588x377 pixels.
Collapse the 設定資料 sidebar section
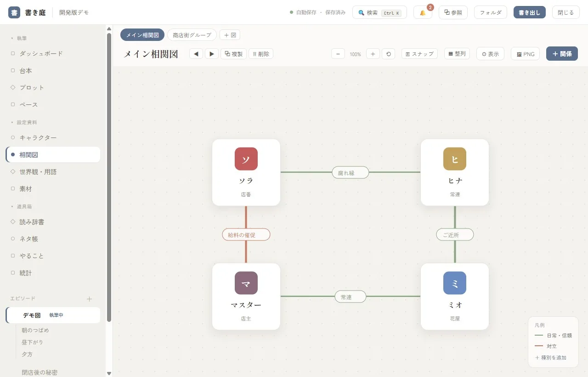click(x=24, y=122)
